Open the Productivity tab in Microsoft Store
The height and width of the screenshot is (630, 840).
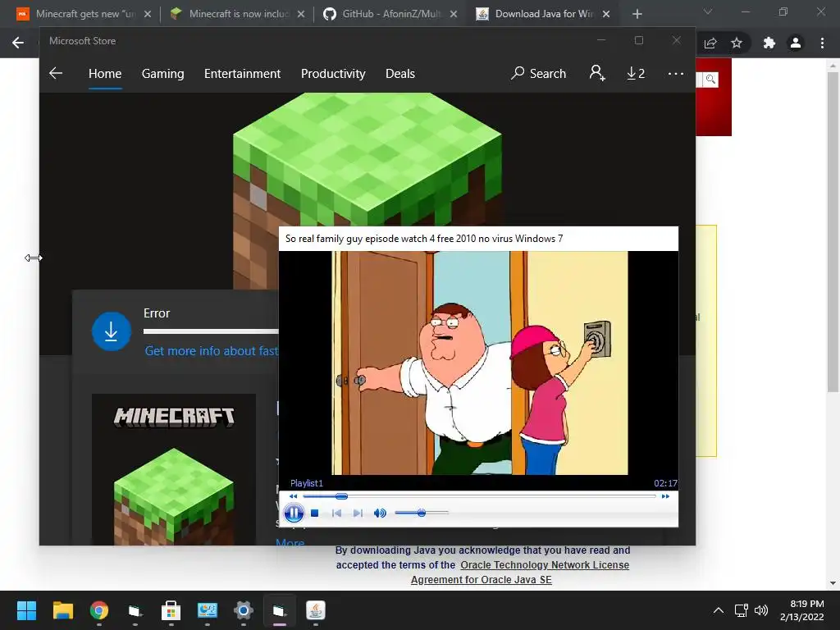tap(333, 74)
